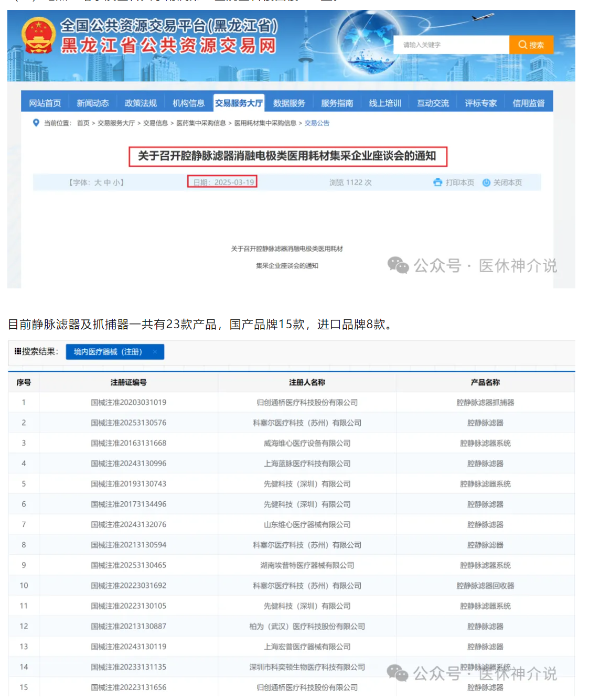Open the 交易信息 breadcrumb link
Viewport: 589px width, 700px height.
156,123
